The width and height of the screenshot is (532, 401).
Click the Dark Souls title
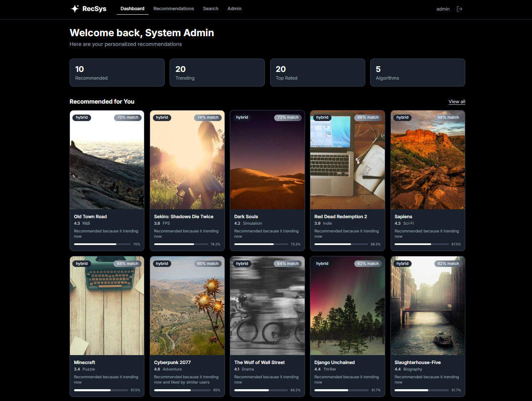246,217
